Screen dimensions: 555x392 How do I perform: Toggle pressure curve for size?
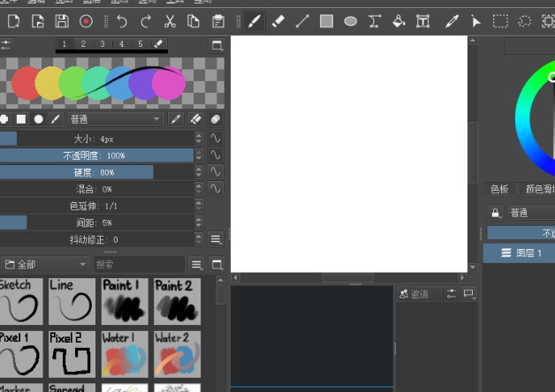[216, 139]
